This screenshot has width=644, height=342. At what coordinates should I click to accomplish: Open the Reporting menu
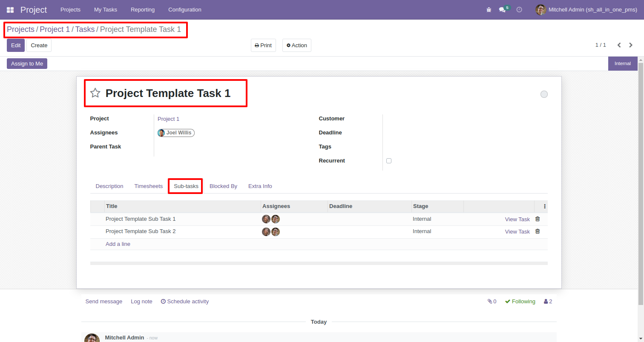click(x=143, y=9)
